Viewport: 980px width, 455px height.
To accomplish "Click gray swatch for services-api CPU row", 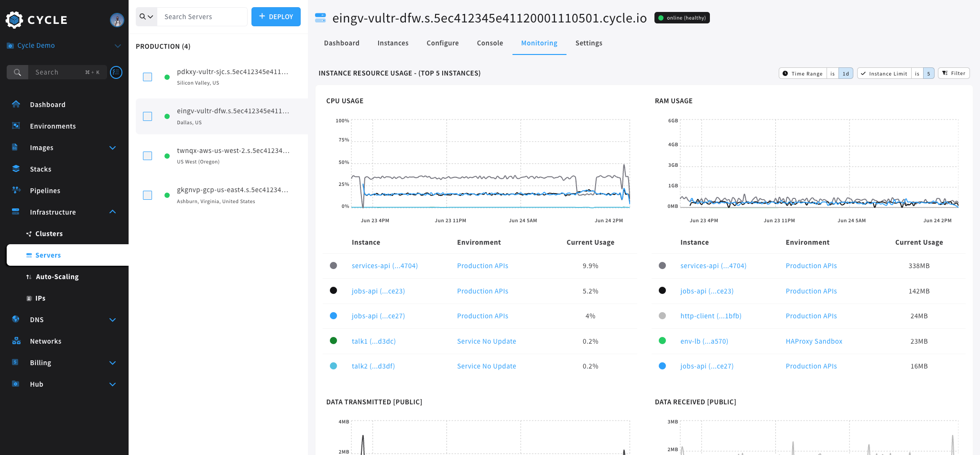I will tap(334, 266).
